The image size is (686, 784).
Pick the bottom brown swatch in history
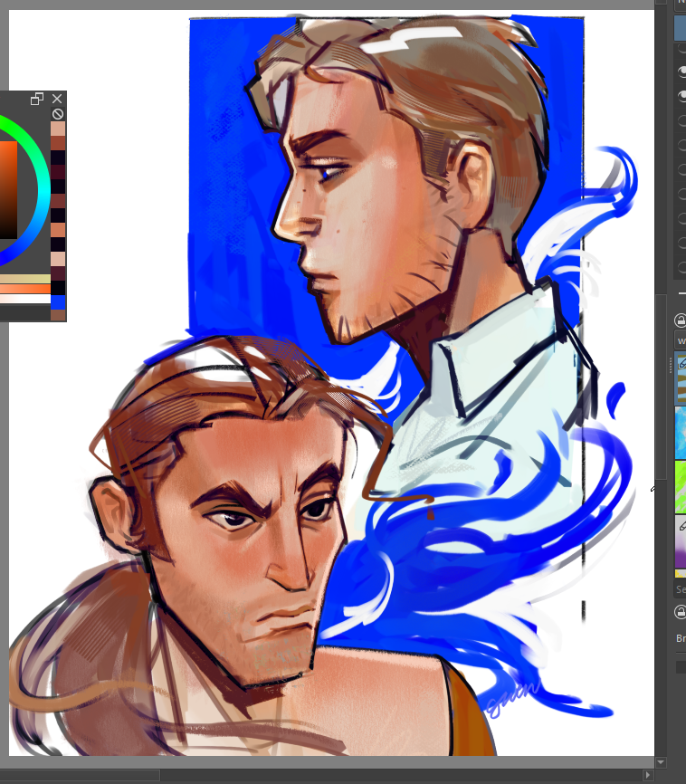[x=58, y=315]
